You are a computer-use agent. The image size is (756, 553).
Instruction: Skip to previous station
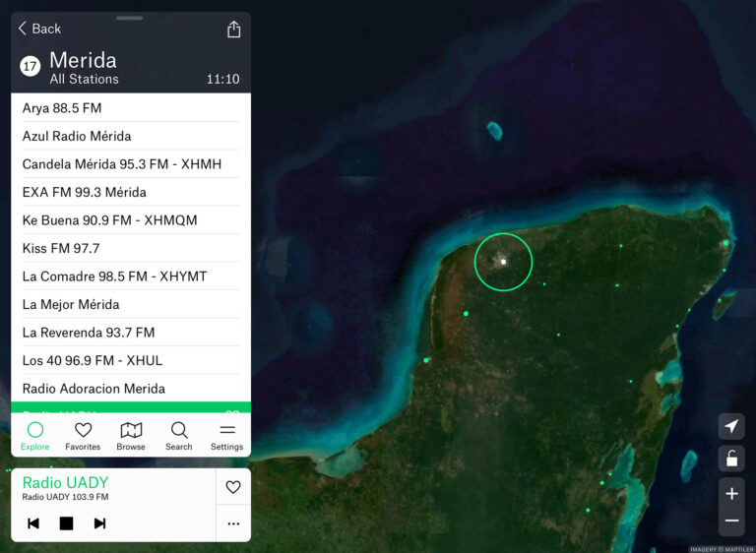pyautogui.click(x=33, y=523)
